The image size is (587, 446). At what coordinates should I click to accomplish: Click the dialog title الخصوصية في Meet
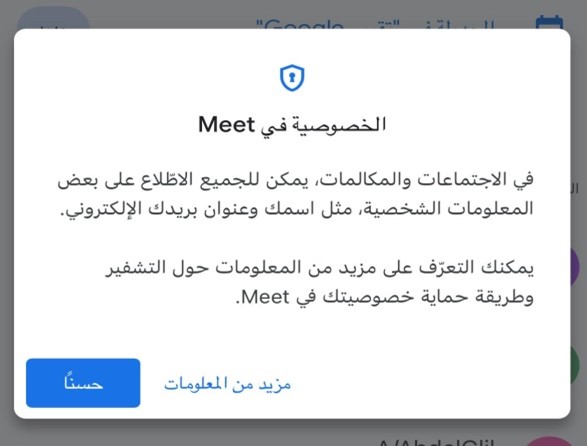[292, 125]
